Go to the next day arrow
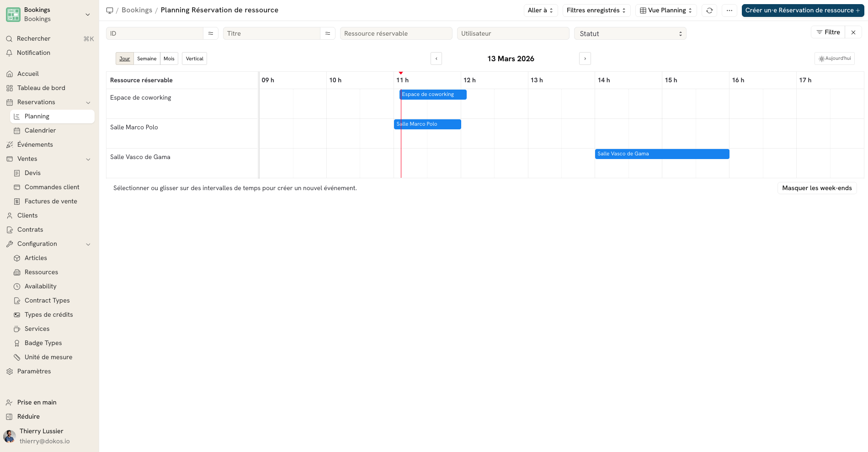The image size is (868, 452). pyautogui.click(x=585, y=58)
